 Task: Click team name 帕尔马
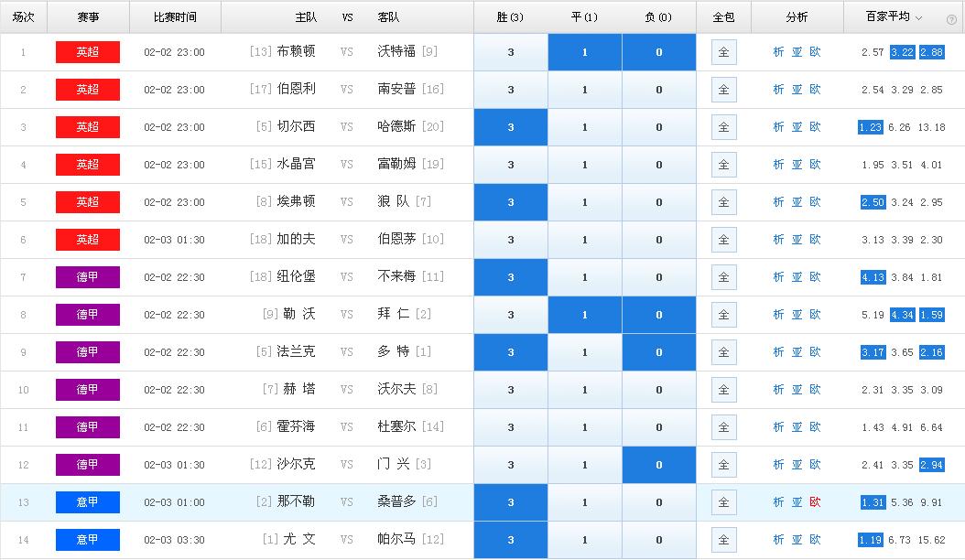point(396,540)
